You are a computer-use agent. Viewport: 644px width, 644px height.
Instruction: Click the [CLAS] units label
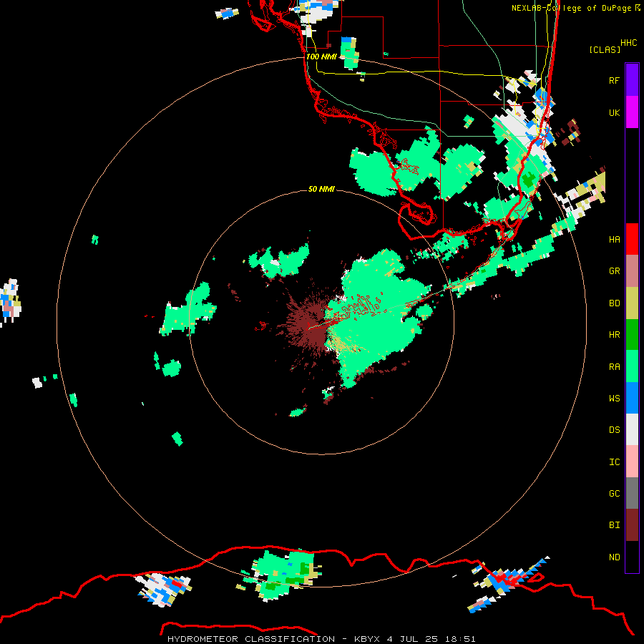pyautogui.click(x=605, y=49)
